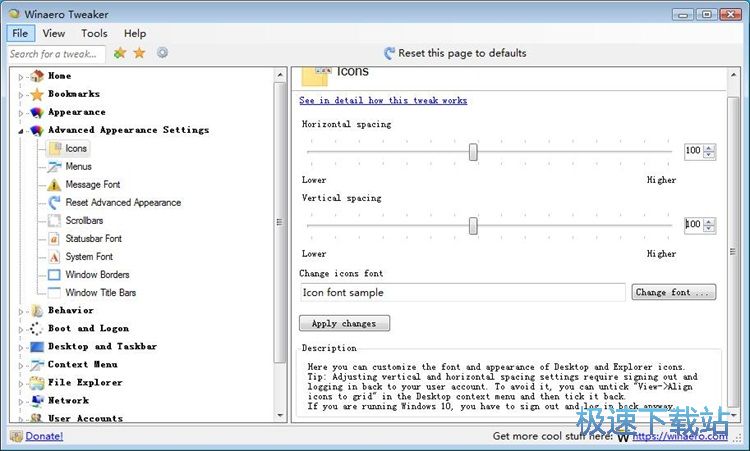750x451 pixels.
Task: Click the Behavior category icon
Action: click(x=37, y=311)
